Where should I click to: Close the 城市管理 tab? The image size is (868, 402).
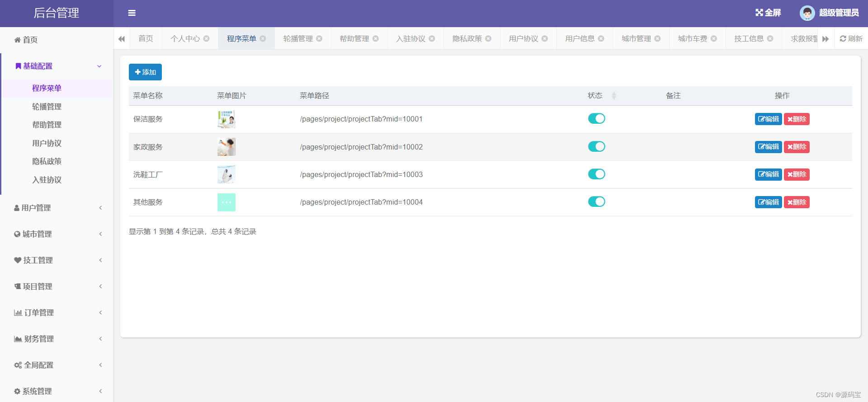(657, 38)
